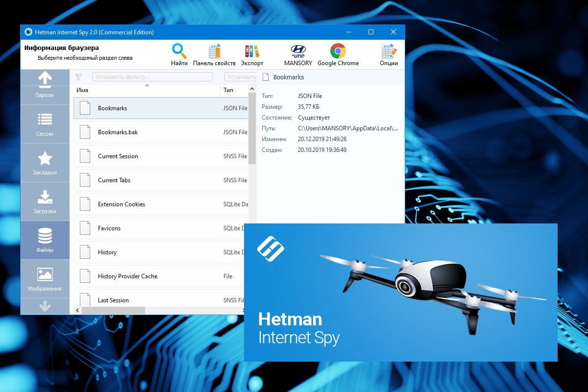
Task: Select the Bookmarks row name
Action: [x=112, y=108]
